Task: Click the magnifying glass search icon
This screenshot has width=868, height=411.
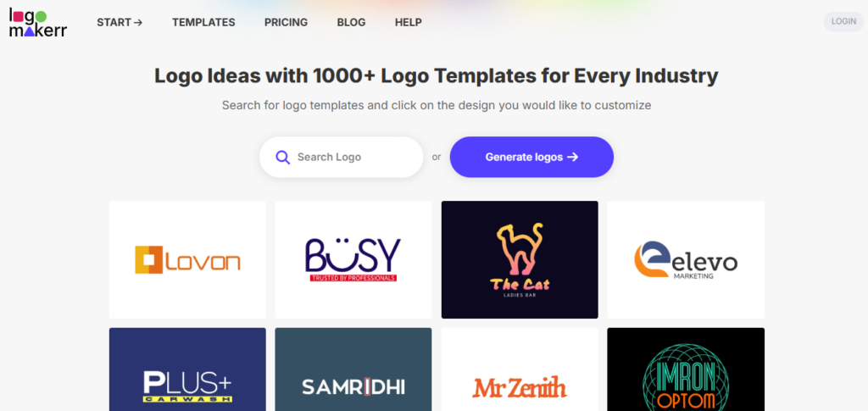Action: (x=283, y=158)
